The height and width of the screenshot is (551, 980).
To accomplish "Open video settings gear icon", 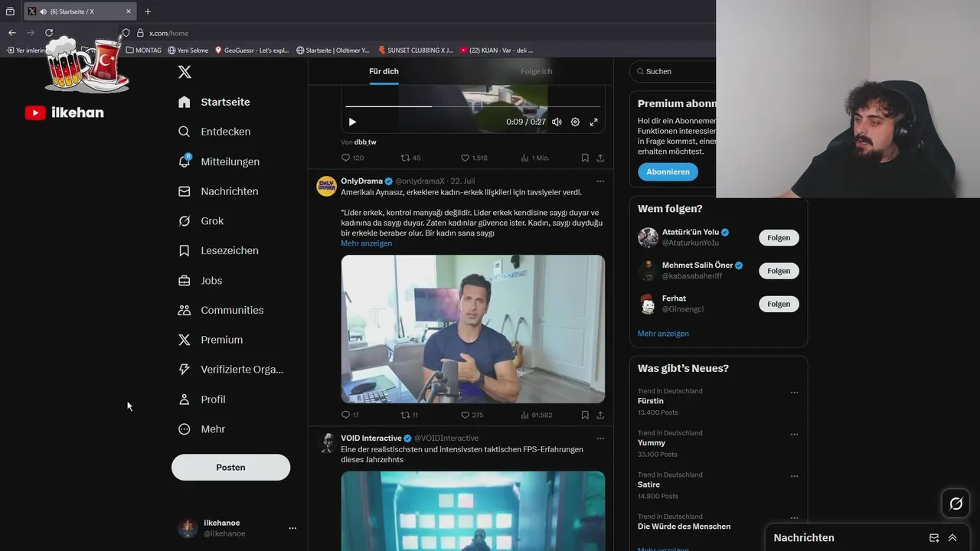I will click(x=575, y=122).
